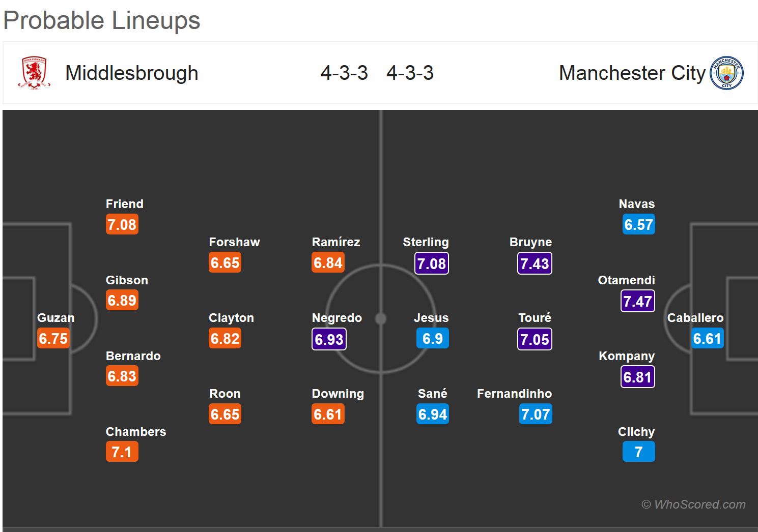Select Sterling's 7.08 rating box

(x=432, y=263)
